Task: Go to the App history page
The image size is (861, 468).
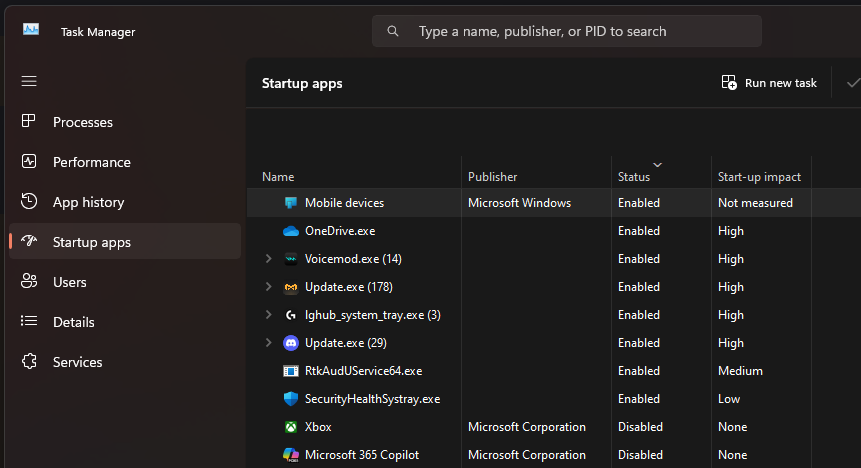Action: pos(88,202)
